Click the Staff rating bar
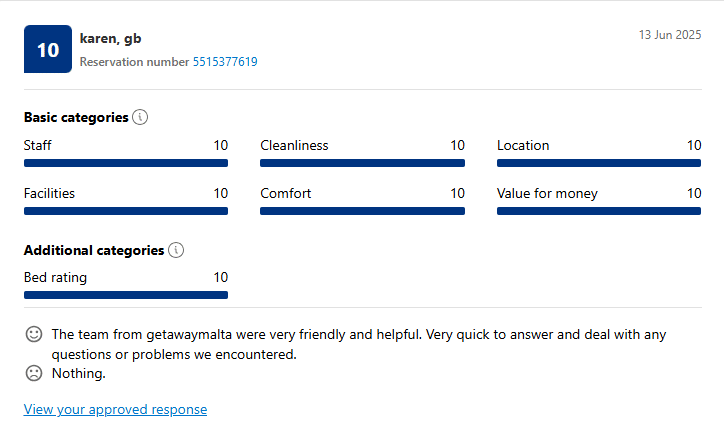 click(126, 163)
